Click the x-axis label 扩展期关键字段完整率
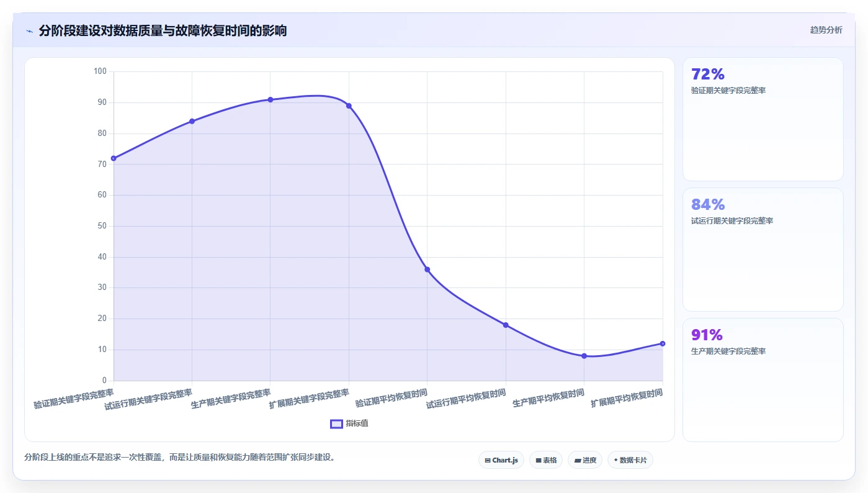This screenshot has width=868, height=493. pos(309,399)
